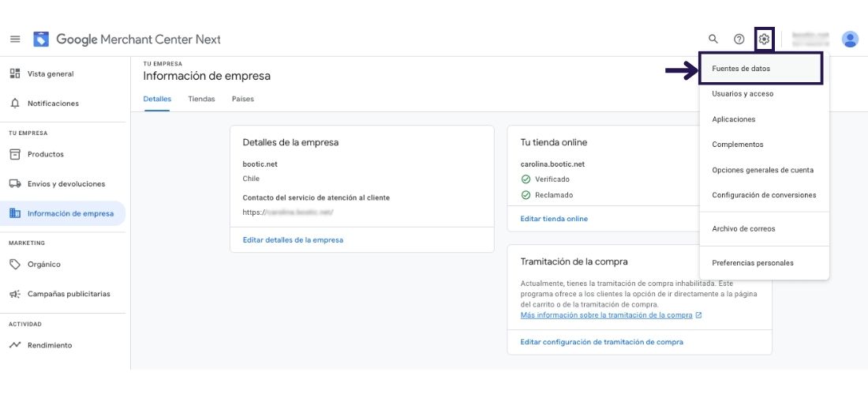Click the Google Merchant Center logo icon
Viewport: 868px width, 395px height.
coord(41,39)
